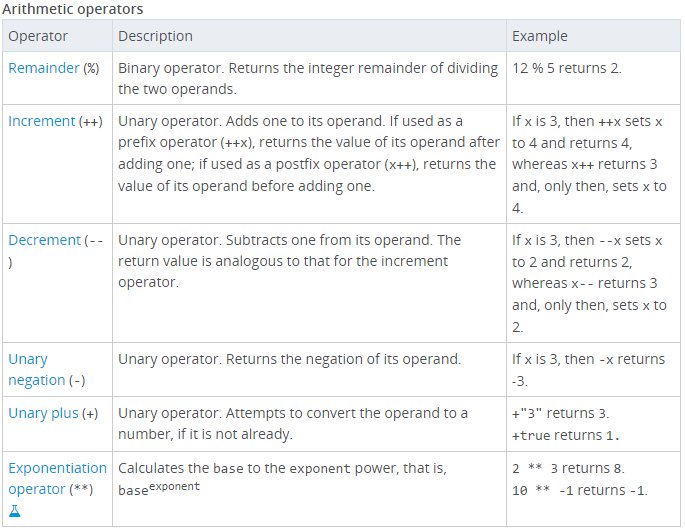Open the Increment operator link
Image resolution: width=685 pixels, height=530 pixels.
pyautogui.click(x=42, y=121)
